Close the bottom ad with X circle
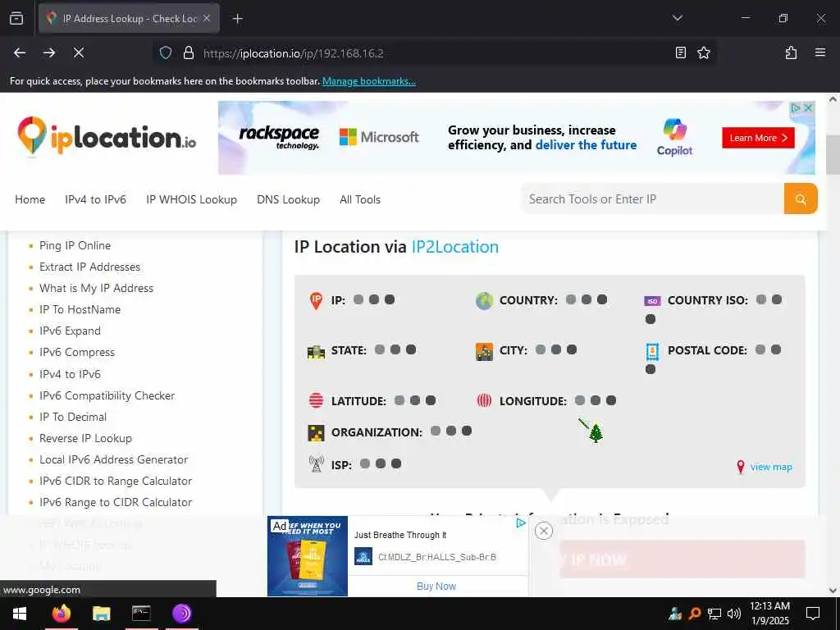840x630 pixels. click(x=543, y=531)
